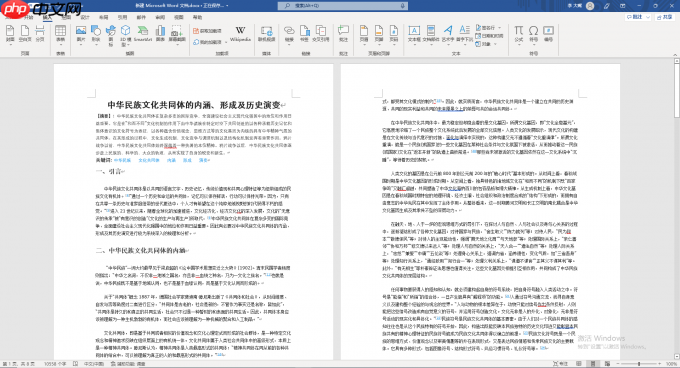Image resolution: width=680 pixels, height=368 pixels.
Task: Insert Date and Time (日期和时间)
Action: (489, 36)
